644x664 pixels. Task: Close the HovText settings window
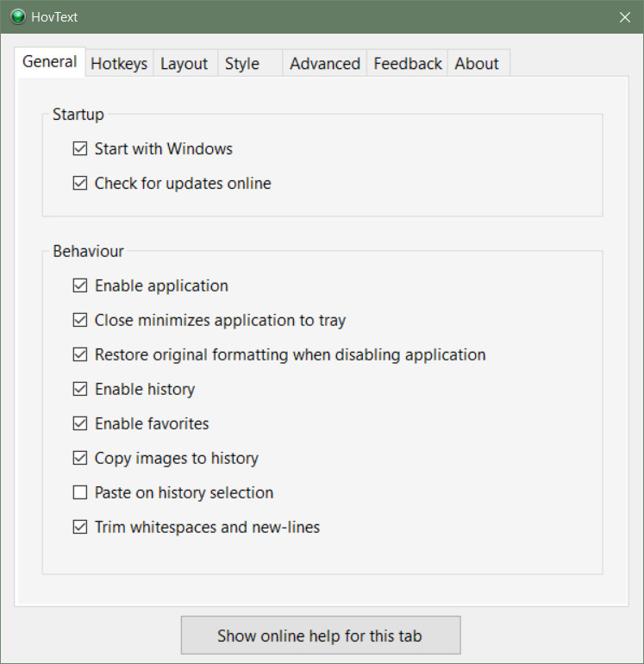click(624, 17)
